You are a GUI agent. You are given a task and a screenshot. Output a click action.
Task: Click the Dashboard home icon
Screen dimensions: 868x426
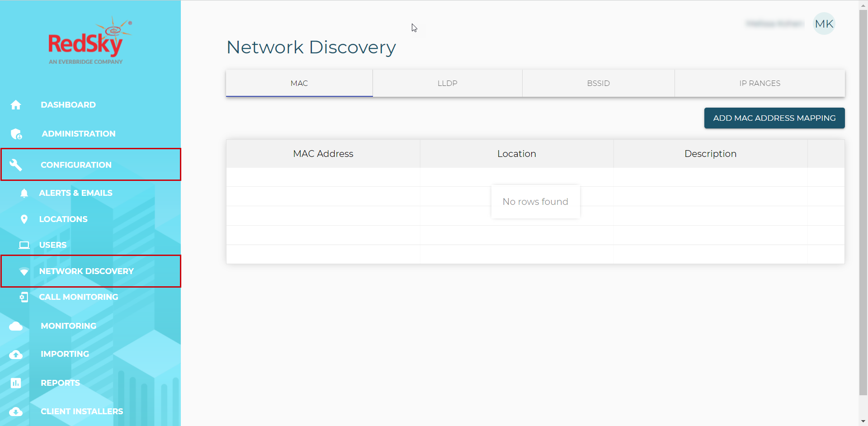pos(16,105)
